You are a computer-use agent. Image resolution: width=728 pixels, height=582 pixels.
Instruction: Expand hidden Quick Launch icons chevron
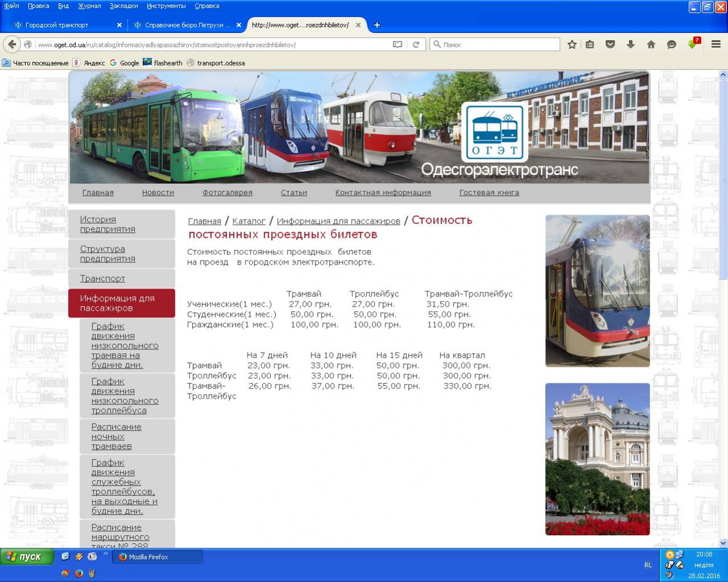105,554
